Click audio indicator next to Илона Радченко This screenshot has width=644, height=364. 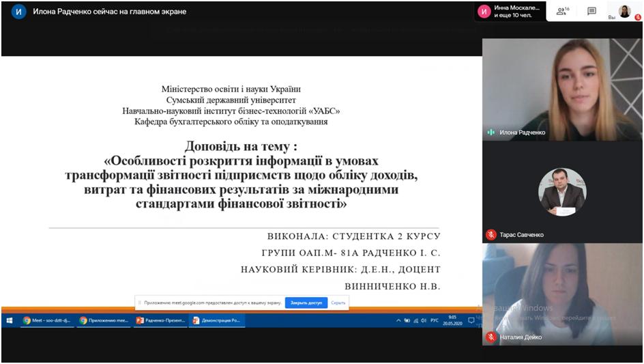pyautogui.click(x=491, y=132)
